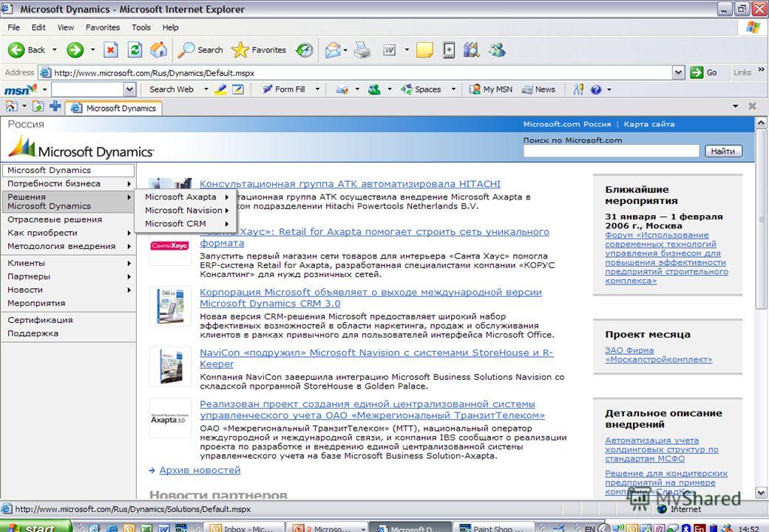Click the blue help question mark icon
This screenshot has height=532, width=769.
pos(596,89)
